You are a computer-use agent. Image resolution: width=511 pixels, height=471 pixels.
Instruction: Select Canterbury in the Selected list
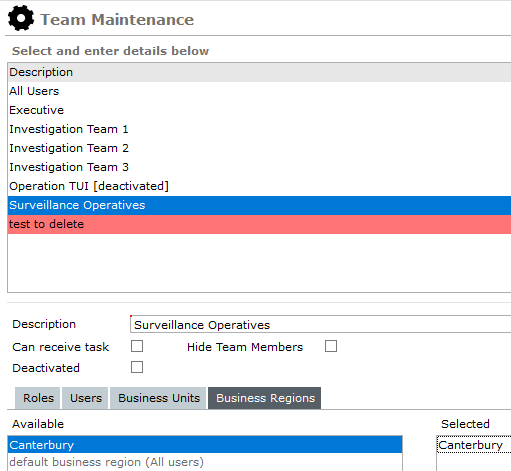(474, 445)
